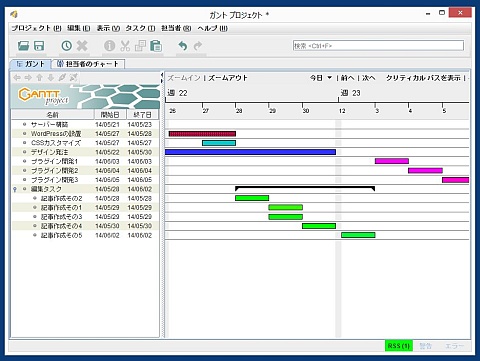This screenshot has width=480, height=361.
Task: Open the タスク menu
Action: [x=140, y=28]
